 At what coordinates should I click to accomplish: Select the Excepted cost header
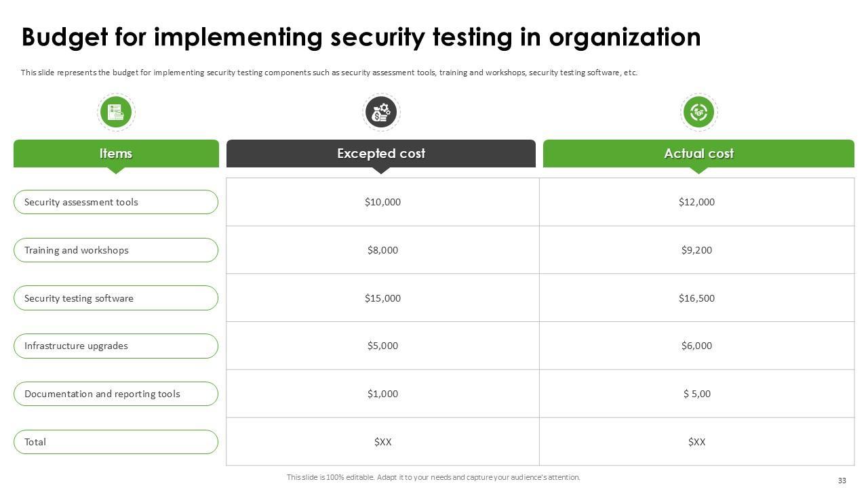coord(381,154)
